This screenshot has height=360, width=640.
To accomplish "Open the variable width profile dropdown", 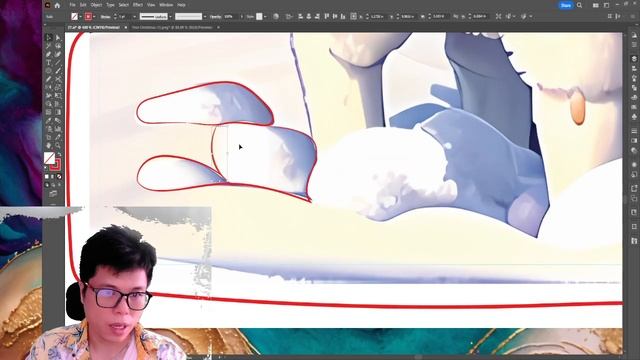I will coord(170,16).
